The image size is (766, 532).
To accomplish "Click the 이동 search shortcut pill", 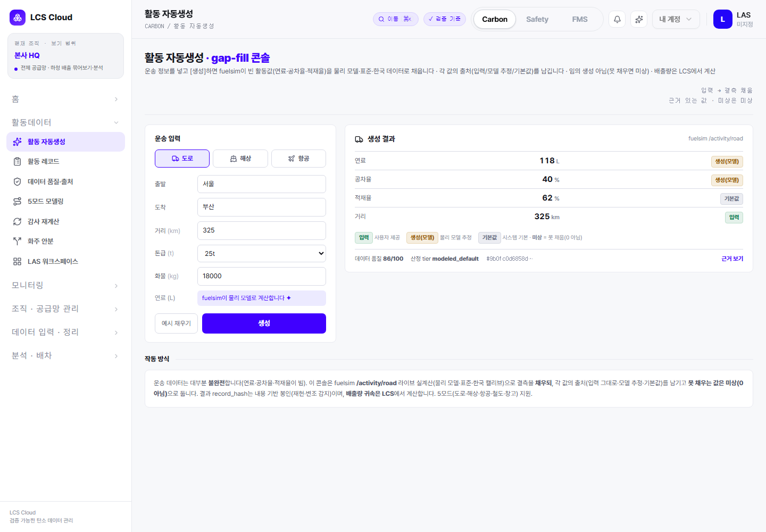I will pos(395,19).
